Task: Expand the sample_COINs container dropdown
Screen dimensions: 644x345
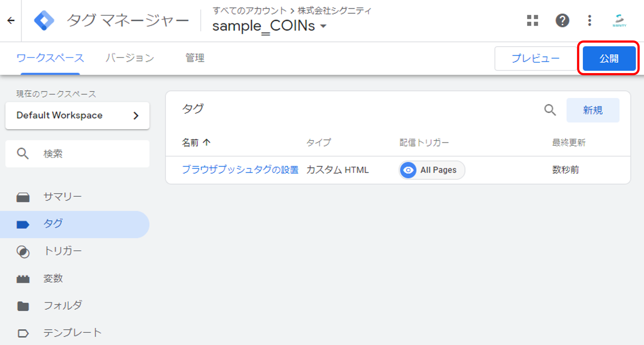Action: [x=323, y=27]
